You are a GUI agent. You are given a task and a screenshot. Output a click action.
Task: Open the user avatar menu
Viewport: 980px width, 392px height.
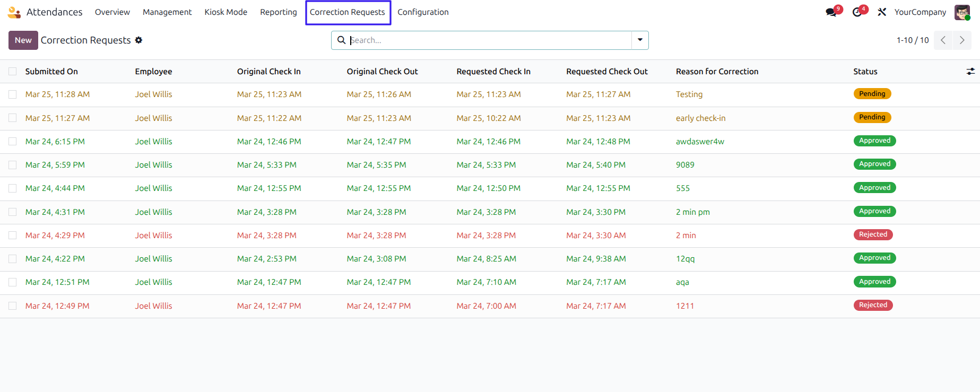coord(962,12)
